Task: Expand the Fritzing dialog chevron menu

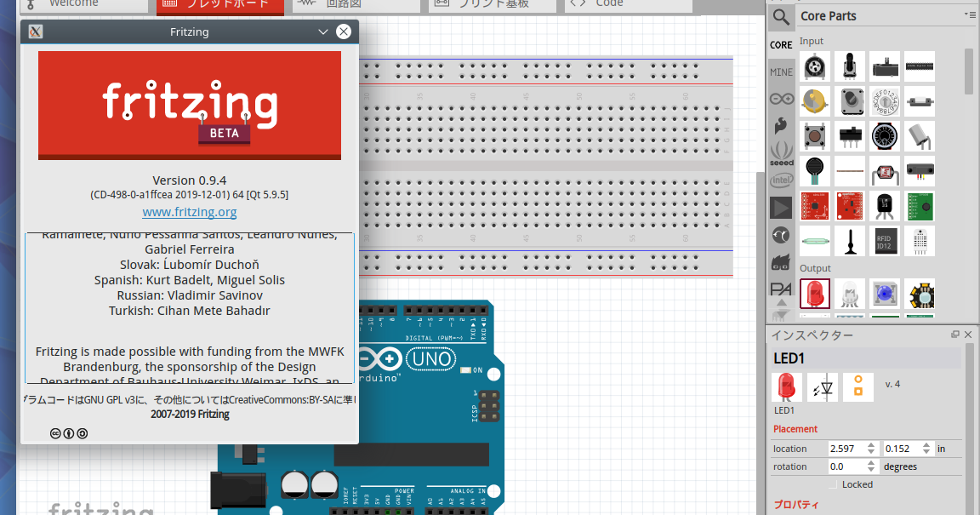Action: click(x=323, y=31)
